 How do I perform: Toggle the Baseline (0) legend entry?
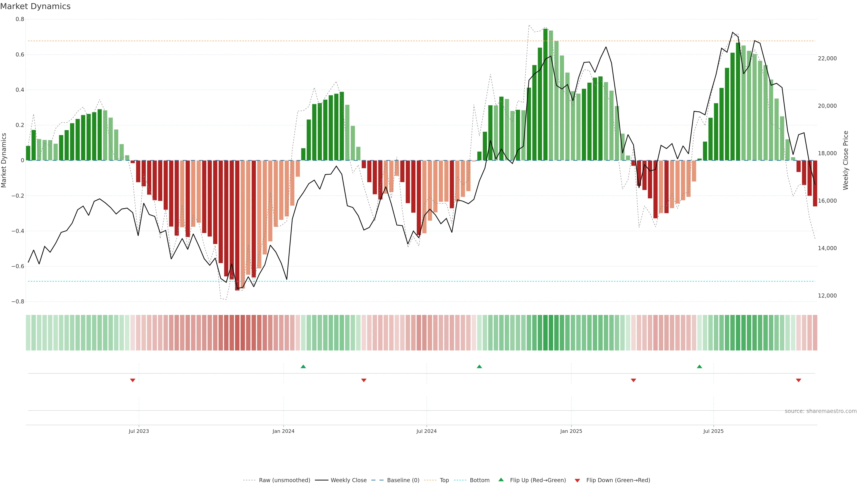click(403, 480)
